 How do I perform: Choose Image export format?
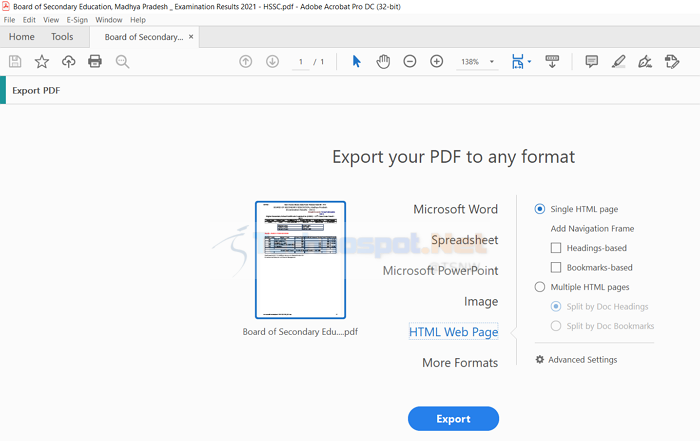point(481,301)
